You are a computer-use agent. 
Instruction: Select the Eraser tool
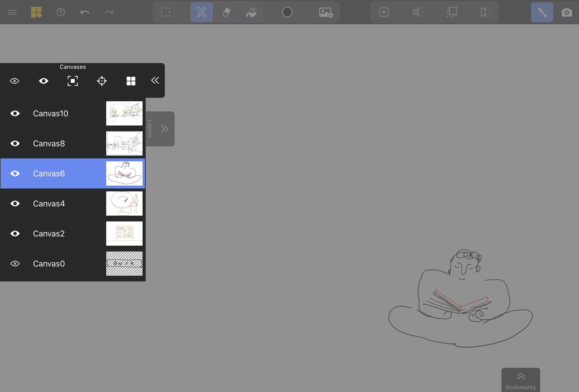pos(226,12)
